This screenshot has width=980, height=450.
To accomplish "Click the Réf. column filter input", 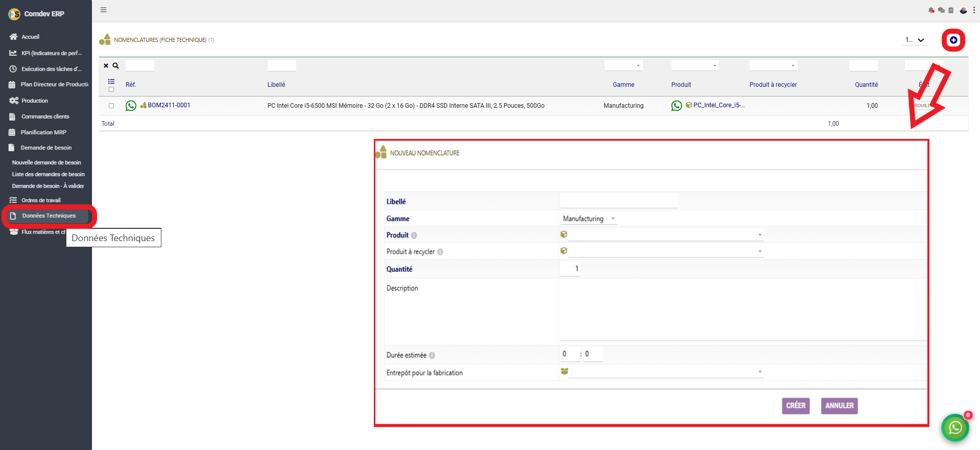I will [140, 65].
